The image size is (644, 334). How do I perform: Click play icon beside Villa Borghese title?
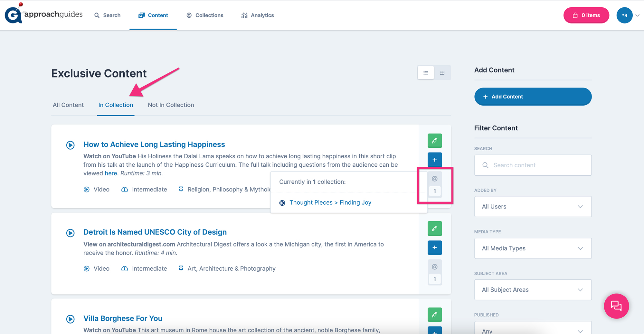(71, 319)
